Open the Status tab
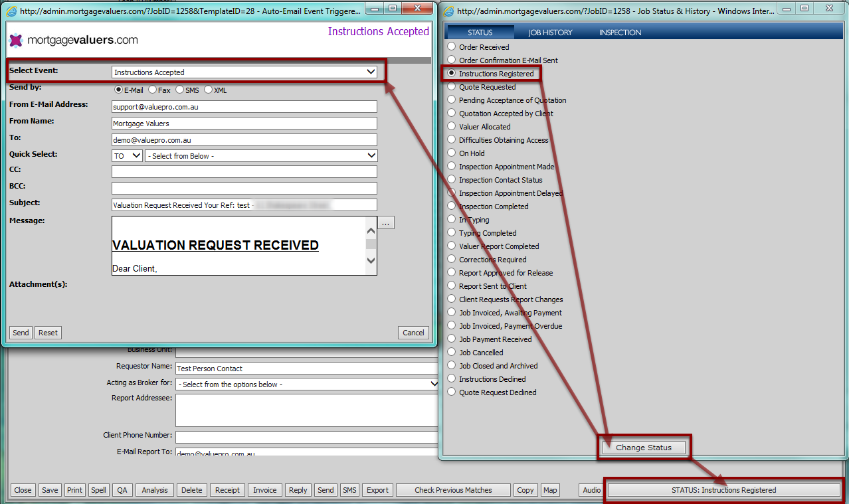Image resolution: width=849 pixels, height=504 pixels. 480,32
